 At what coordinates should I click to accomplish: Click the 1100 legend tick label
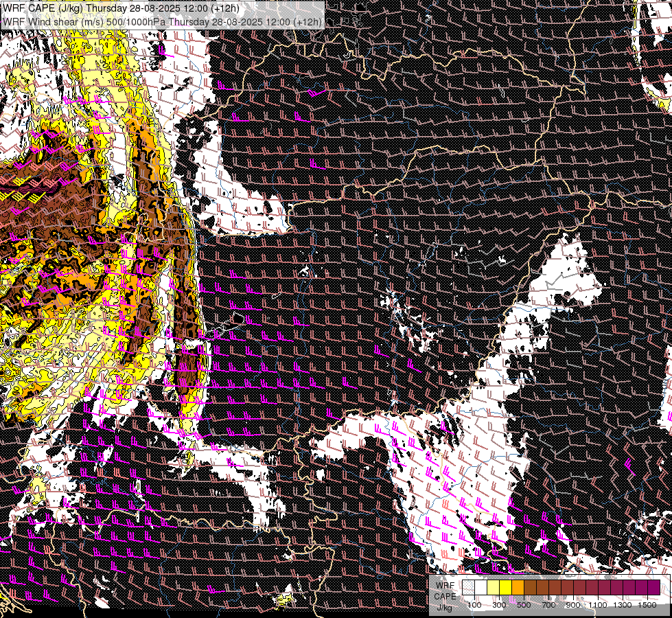tap(598, 605)
